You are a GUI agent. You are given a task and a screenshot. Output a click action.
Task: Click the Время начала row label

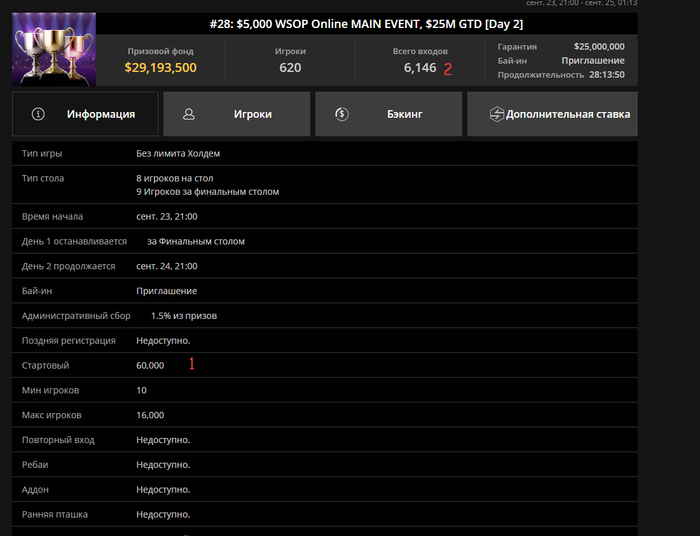[52, 216]
